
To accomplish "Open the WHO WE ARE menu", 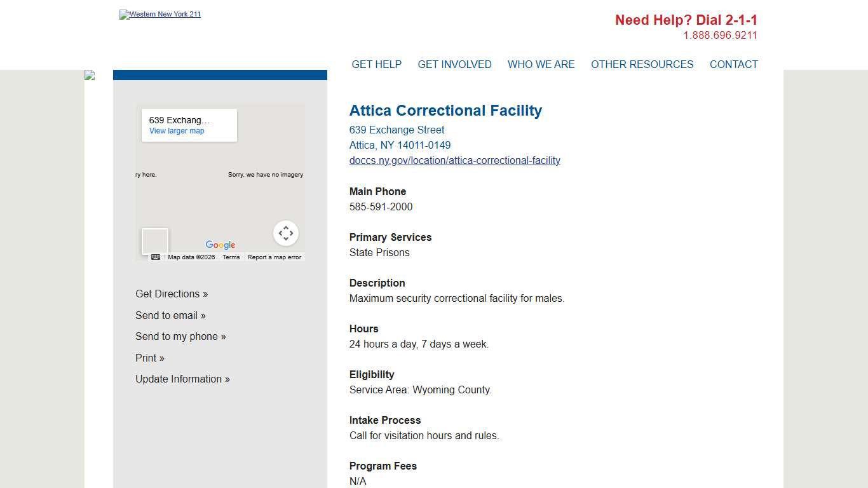I will pyautogui.click(x=541, y=64).
